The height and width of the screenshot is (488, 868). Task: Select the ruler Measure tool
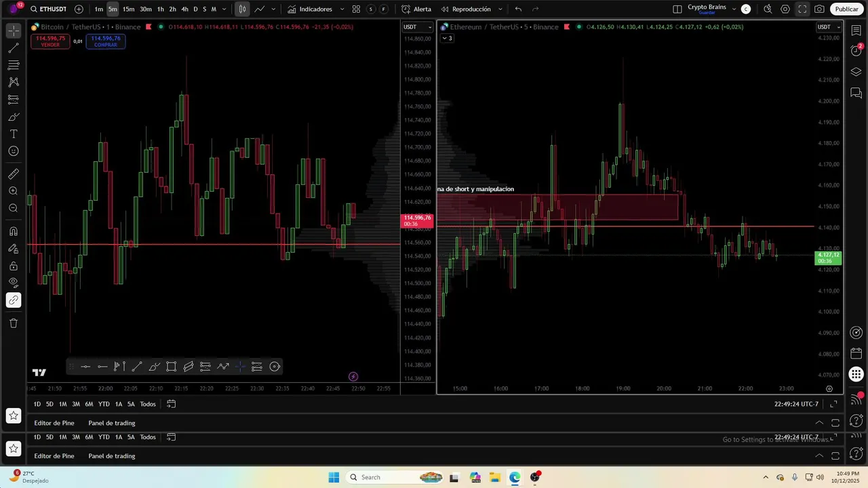14,174
